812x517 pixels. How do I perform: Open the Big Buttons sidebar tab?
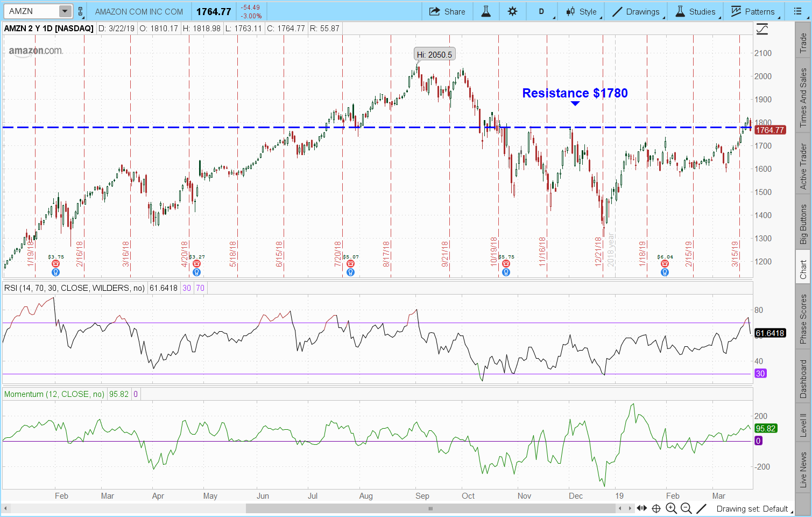click(803, 224)
